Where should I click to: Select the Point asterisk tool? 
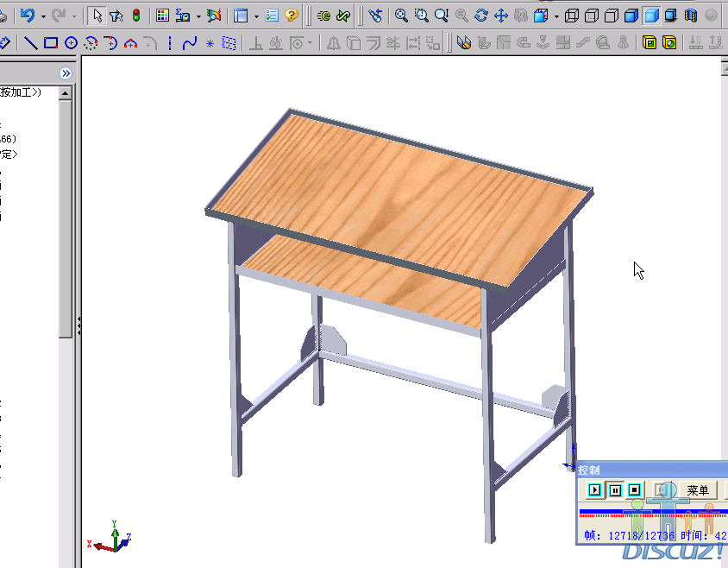coord(210,44)
